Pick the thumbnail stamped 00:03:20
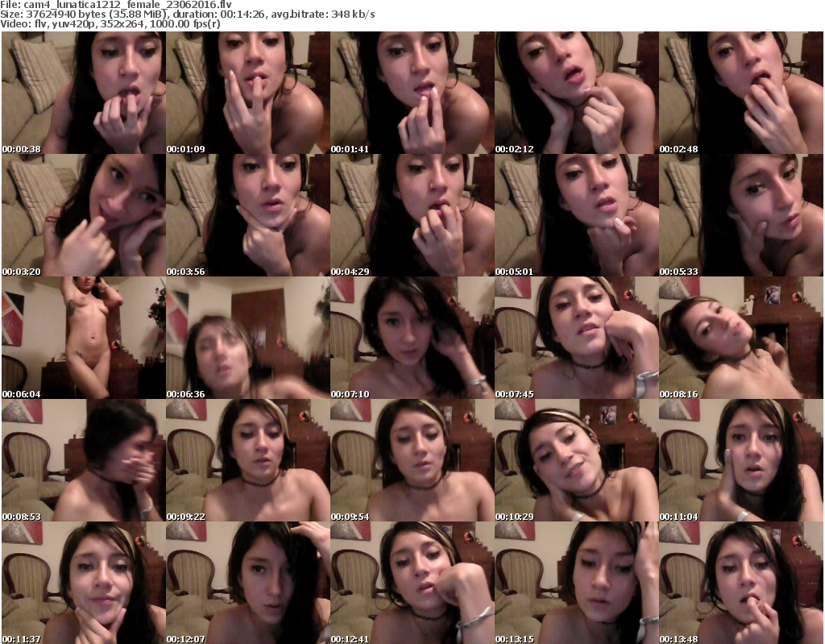This screenshot has height=644, width=825. (x=84, y=215)
